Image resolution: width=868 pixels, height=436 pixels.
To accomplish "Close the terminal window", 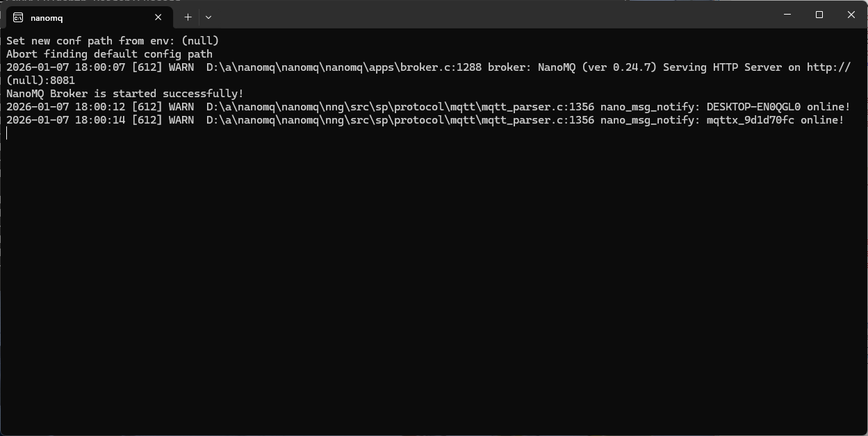I will click(x=851, y=15).
